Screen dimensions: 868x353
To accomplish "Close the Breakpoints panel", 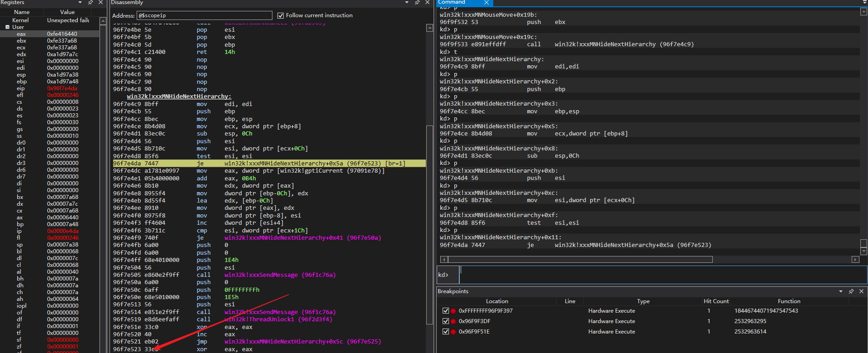I will click(861, 291).
